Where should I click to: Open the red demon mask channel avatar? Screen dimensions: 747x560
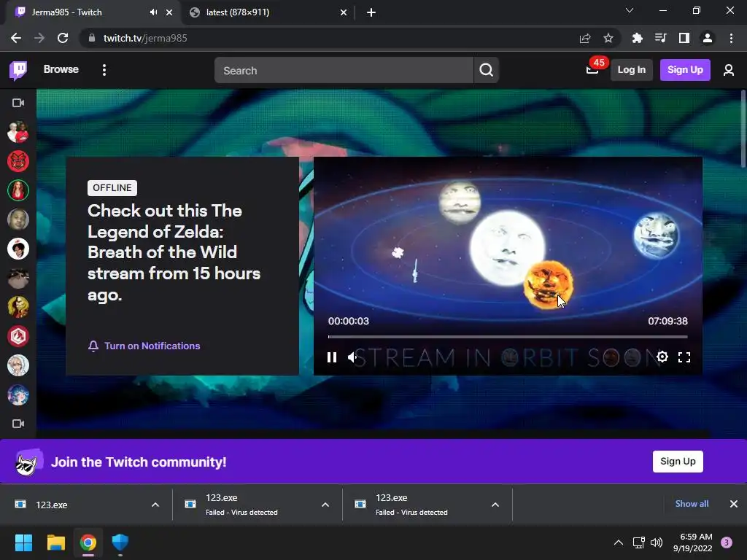click(18, 161)
